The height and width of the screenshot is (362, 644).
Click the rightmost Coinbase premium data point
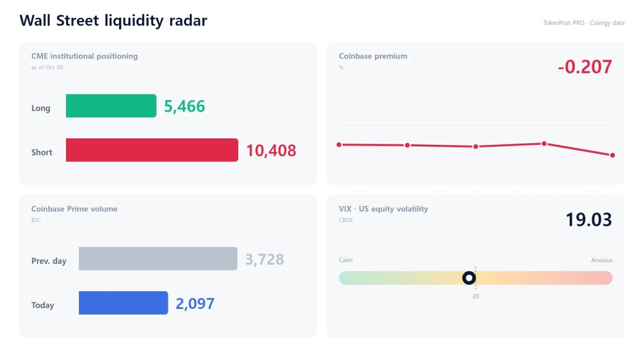coord(612,155)
